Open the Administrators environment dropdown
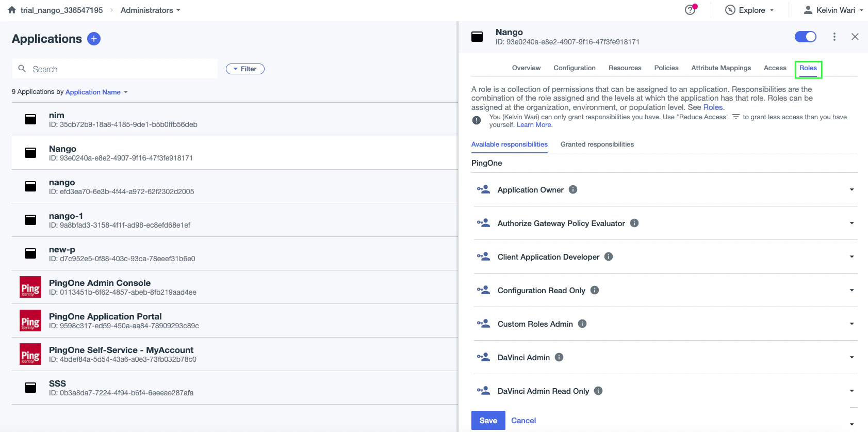The width and height of the screenshot is (868, 432). click(x=151, y=10)
